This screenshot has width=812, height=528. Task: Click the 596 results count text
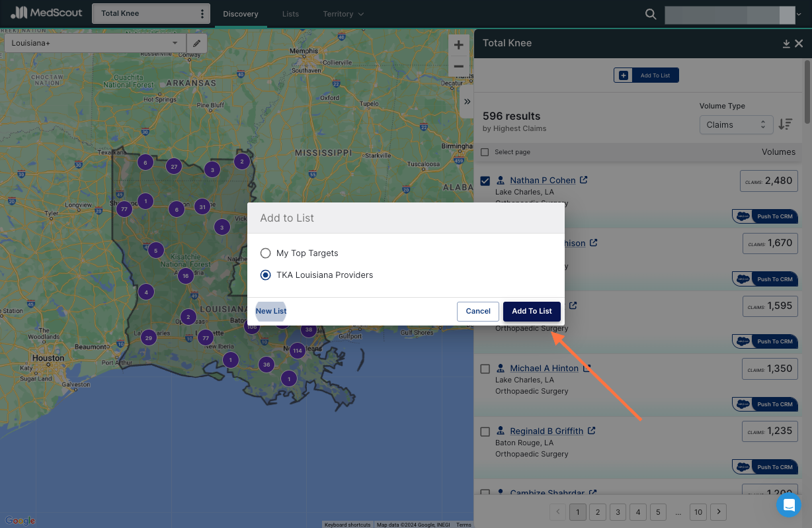click(x=511, y=116)
